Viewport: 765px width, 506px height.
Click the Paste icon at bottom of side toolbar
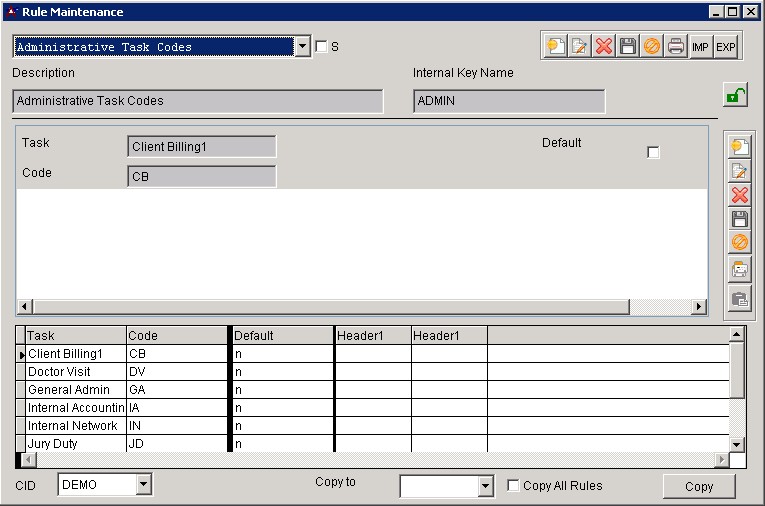[x=739, y=297]
